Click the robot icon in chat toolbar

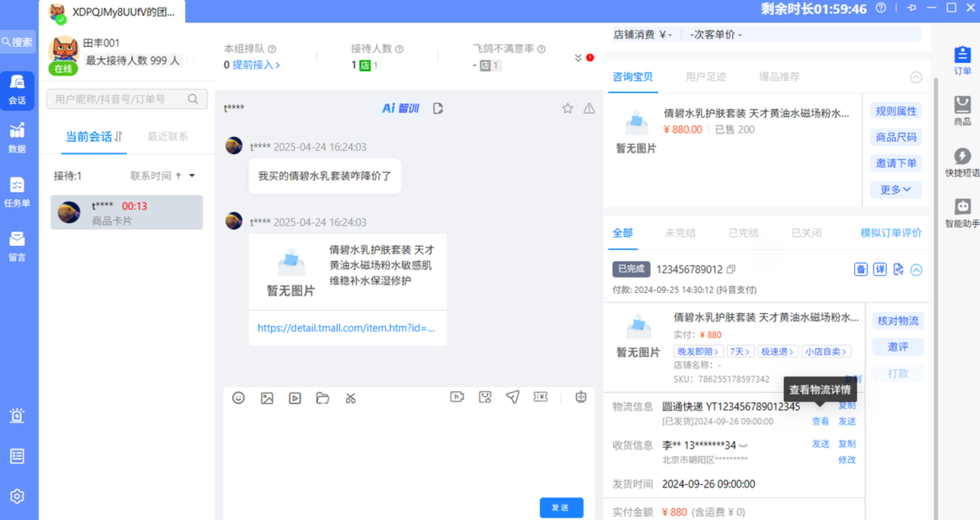[581, 397]
